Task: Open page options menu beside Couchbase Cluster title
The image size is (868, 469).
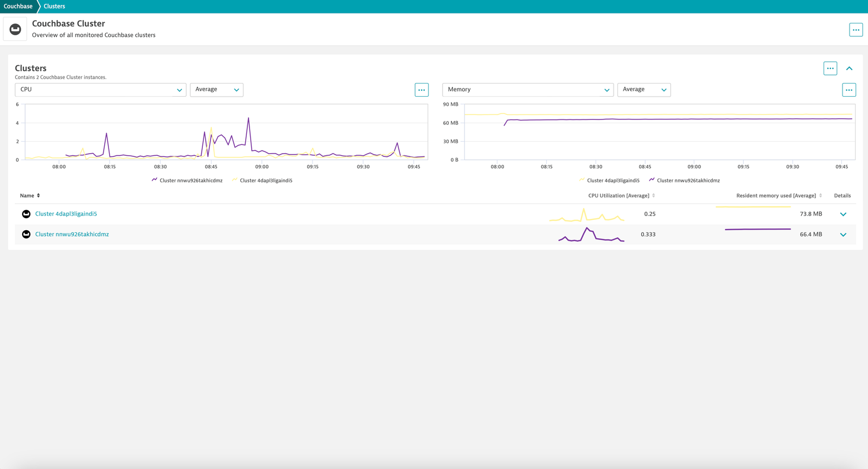Action: pyautogui.click(x=856, y=30)
